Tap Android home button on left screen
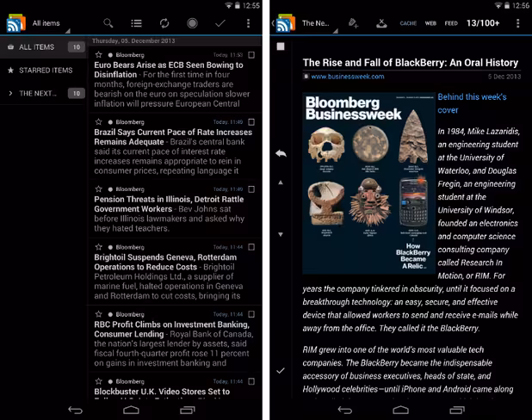The width and height of the screenshot is (532, 420). click(131, 411)
